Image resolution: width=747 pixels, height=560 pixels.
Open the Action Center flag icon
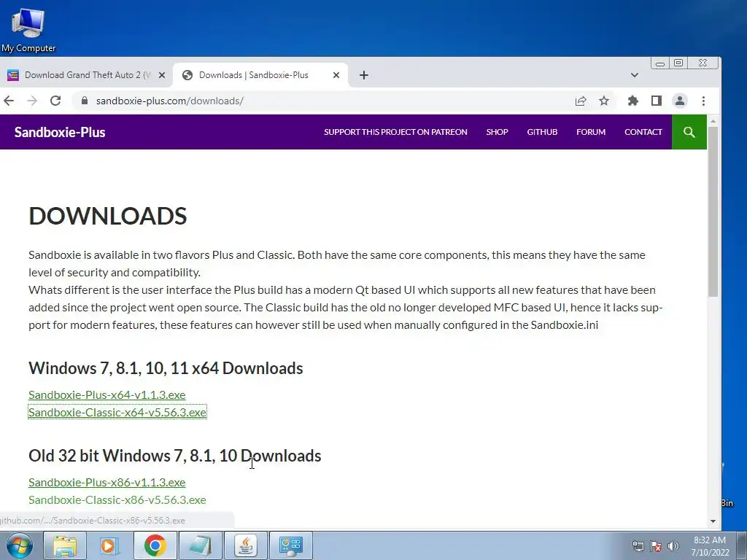pos(656,546)
